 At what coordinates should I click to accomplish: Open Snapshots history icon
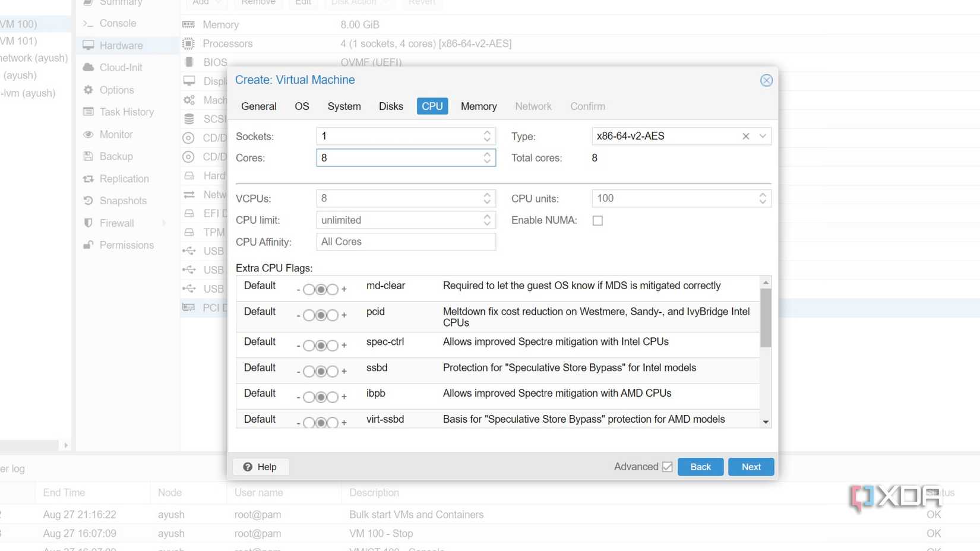[x=88, y=201]
